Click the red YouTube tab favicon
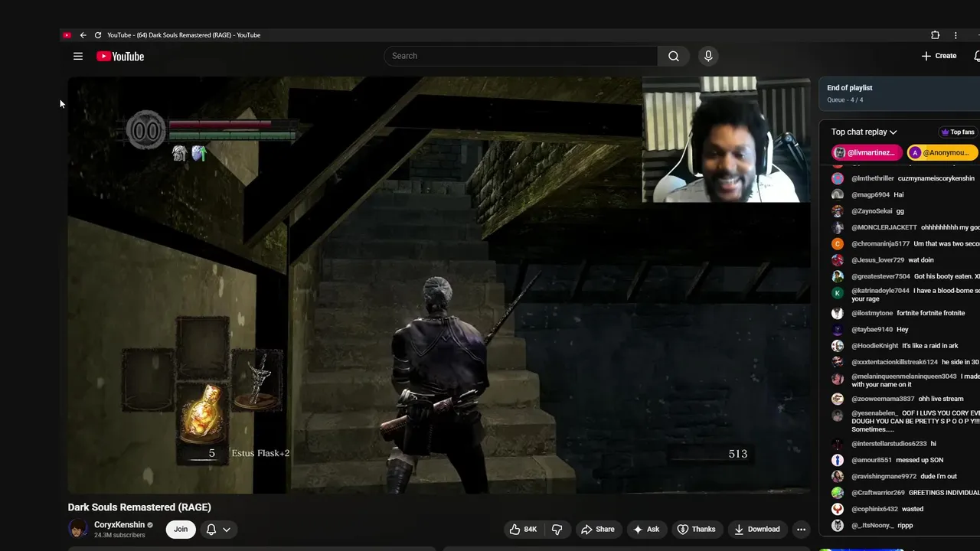This screenshot has width=980, height=551. [x=67, y=35]
